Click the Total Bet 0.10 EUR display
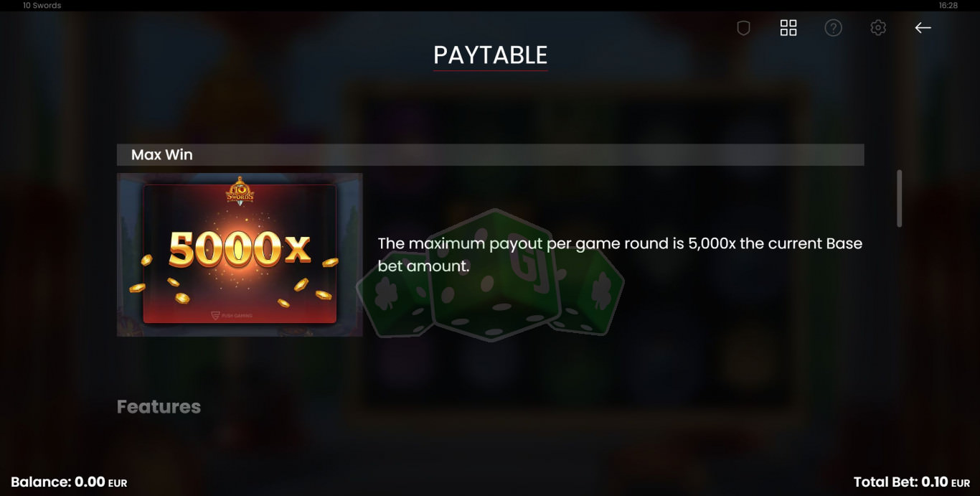The height and width of the screenshot is (496, 980). tap(911, 482)
